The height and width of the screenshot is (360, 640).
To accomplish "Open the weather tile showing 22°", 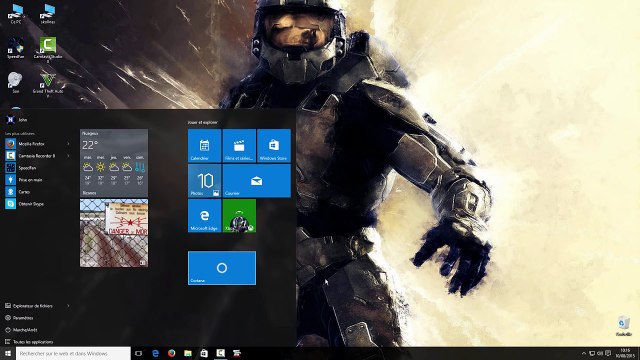I will point(114,163).
